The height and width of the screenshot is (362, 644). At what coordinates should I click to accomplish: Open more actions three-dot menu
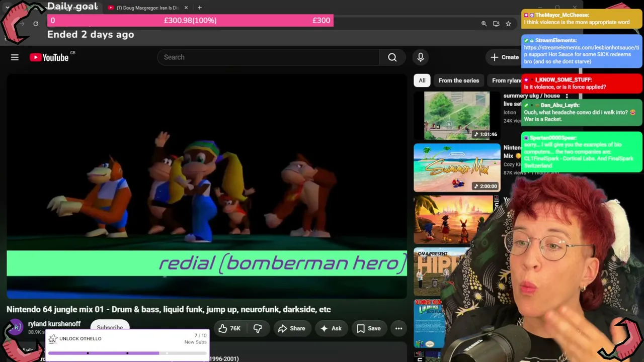(x=398, y=328)
